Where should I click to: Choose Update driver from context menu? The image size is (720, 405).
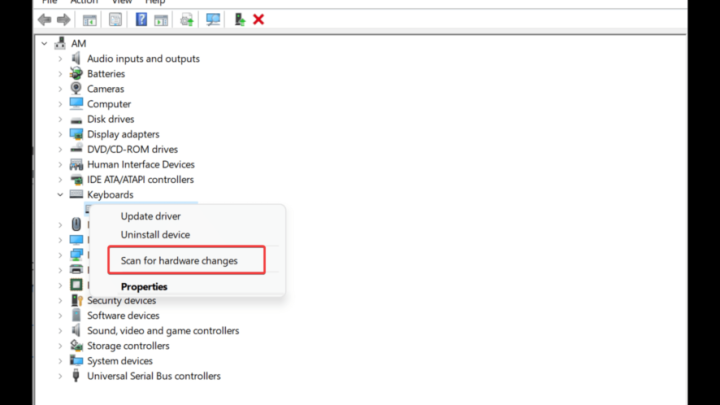(x=151, y=216)
